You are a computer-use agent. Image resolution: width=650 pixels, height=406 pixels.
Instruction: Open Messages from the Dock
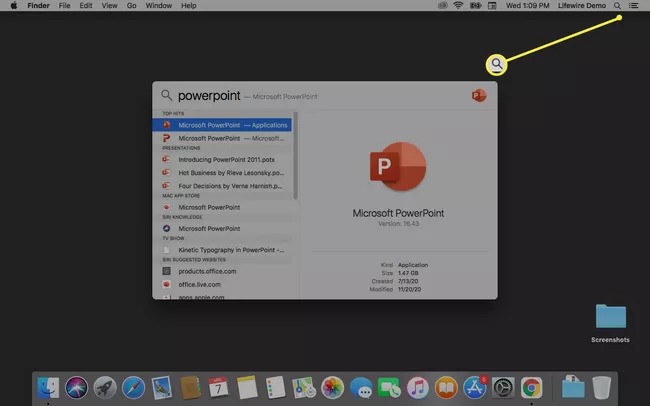pyautogui.click(x=361, y=388)
